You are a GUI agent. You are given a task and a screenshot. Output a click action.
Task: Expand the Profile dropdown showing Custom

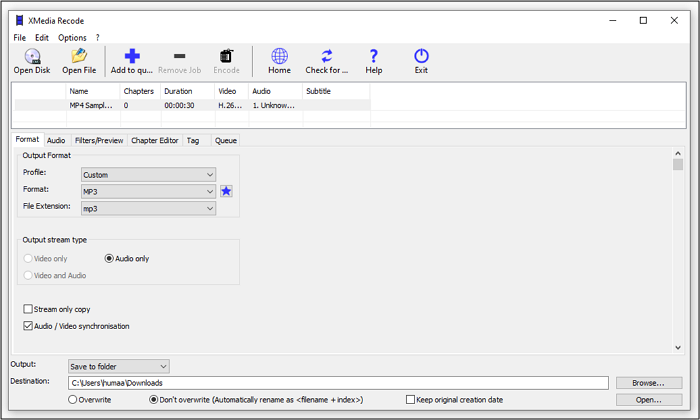click(x=148, y=174)
